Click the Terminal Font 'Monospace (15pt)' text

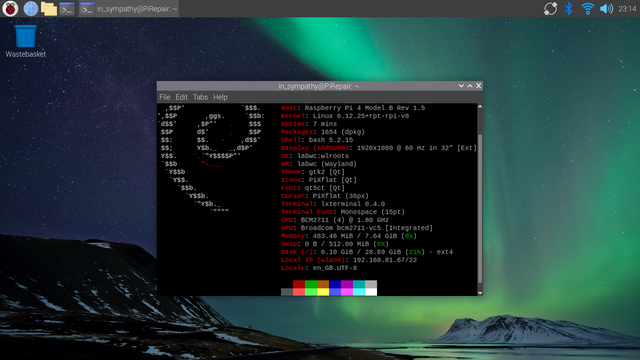coord(373,212)
